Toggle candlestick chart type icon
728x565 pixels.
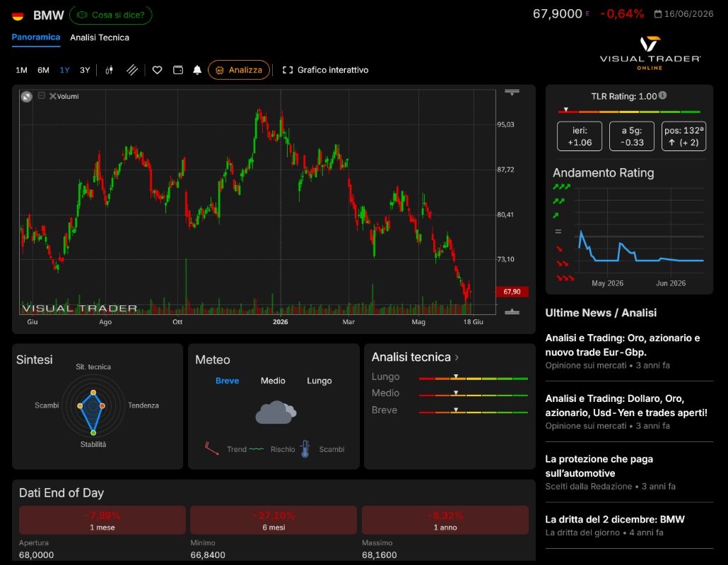(109, 70)
